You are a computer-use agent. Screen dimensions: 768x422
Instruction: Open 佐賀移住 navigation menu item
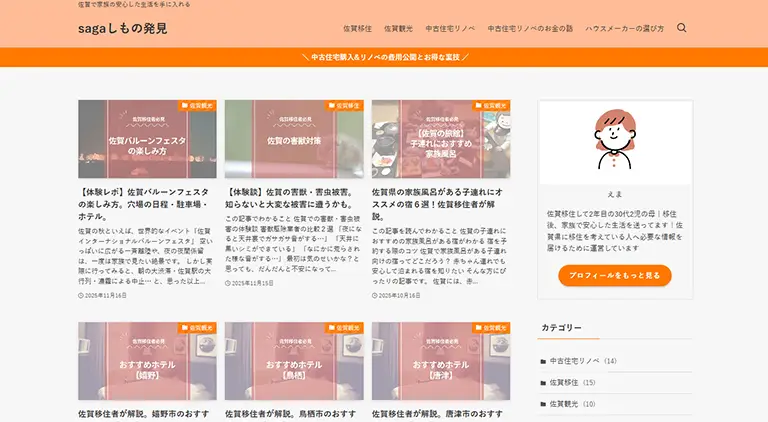coord(357,28)
